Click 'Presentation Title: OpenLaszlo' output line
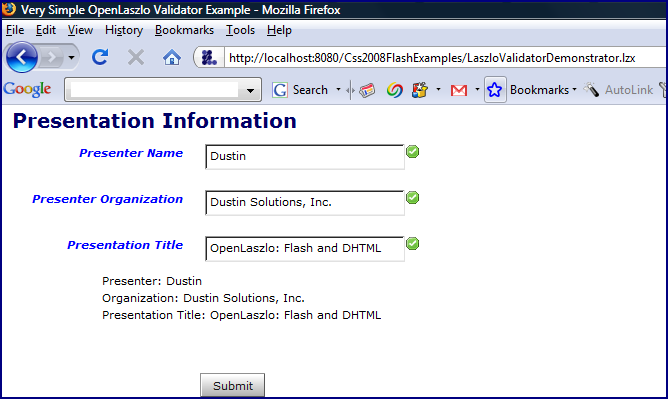 (x=242, y=315)
